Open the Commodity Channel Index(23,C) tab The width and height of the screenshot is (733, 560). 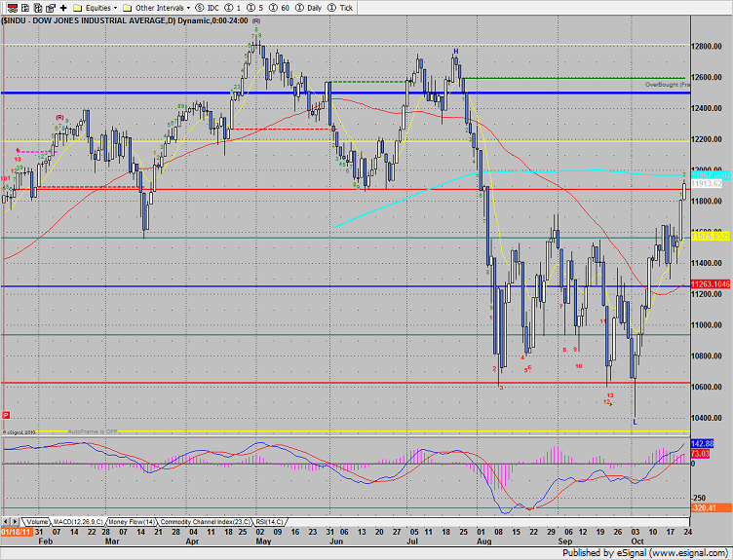pos(206,522)
